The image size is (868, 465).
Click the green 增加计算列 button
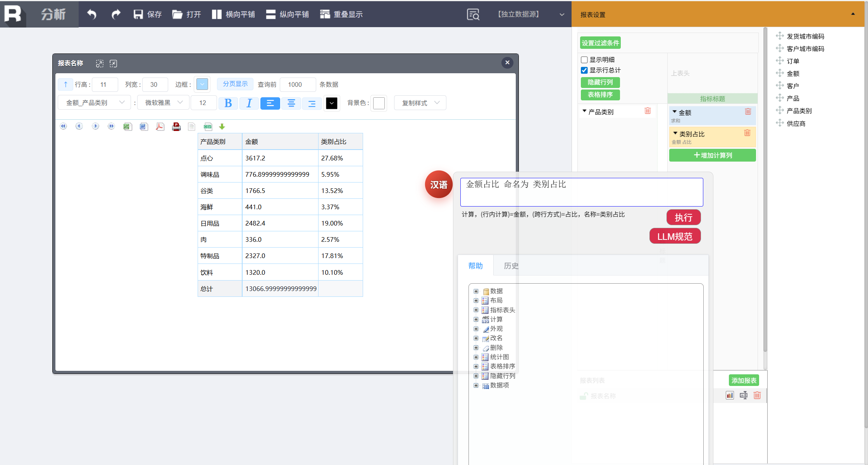[712, 155]
